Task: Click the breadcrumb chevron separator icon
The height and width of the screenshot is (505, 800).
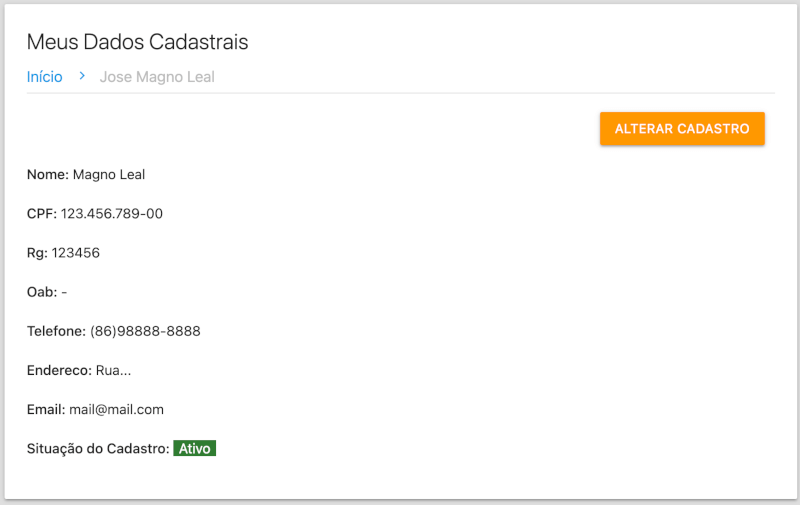Action: click(x=82, y=76)
